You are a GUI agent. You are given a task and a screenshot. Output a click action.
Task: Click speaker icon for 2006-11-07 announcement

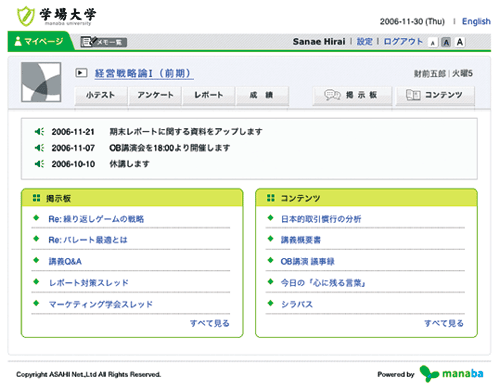pyautogui.click(x=39, y=148)
